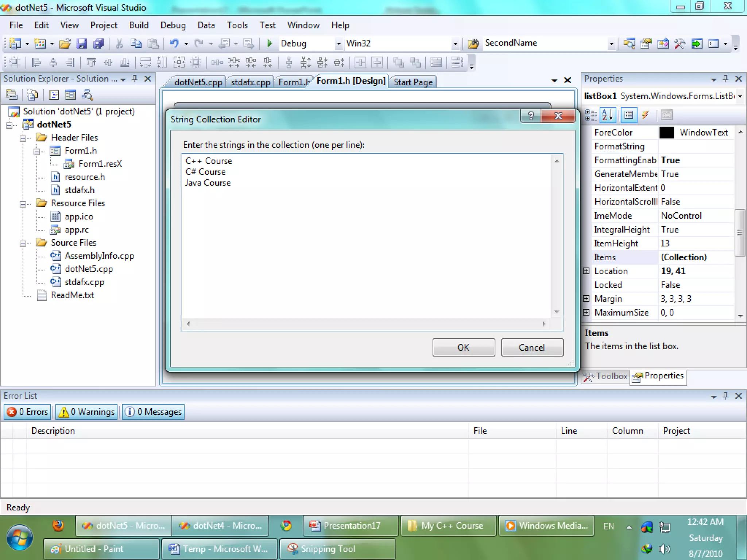Click Cancel in String Collection Editor
Image resolution: width=747 pixels, height=560 pixels.
pos(532,347)
